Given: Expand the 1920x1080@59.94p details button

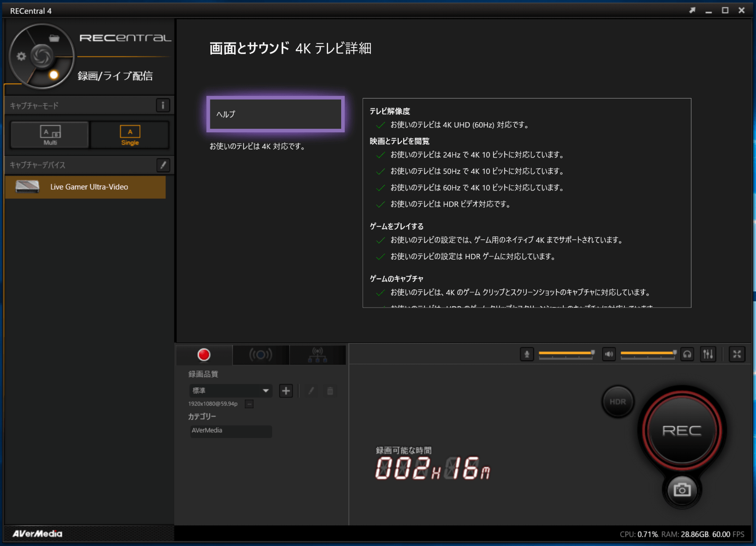Looking at the screenshot, I should (249, 404).
